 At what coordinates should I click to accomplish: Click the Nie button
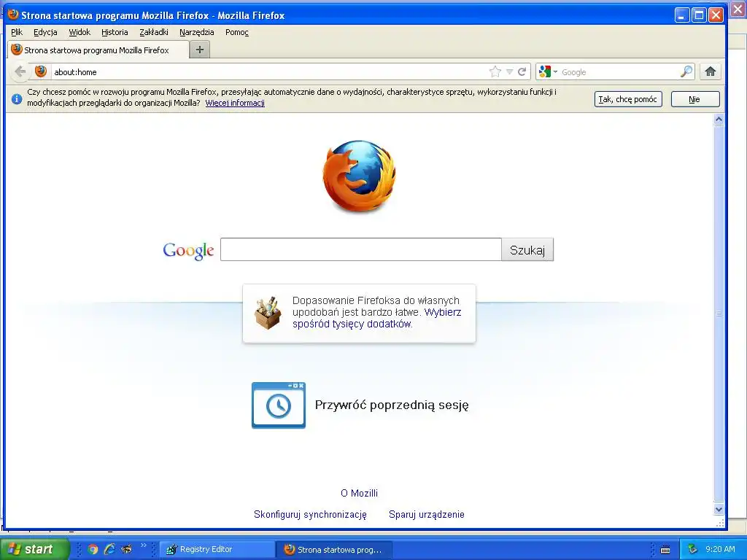pos(695,99)
